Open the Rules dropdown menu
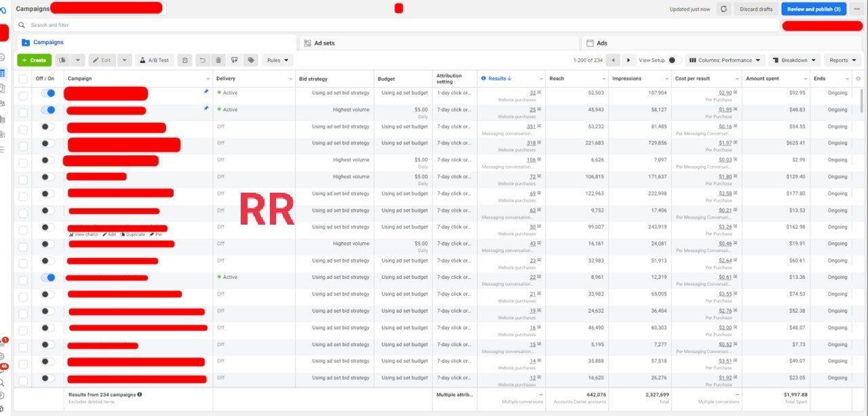 pos(277,60)
